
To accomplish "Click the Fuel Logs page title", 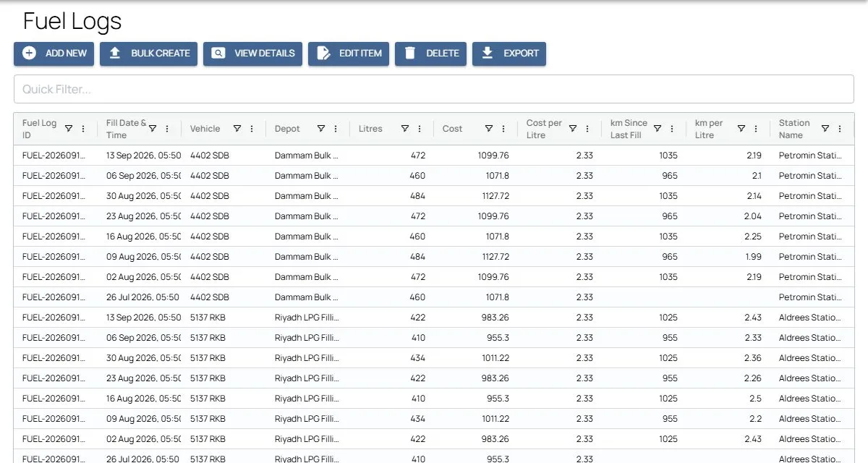I will pyautogui.click(x=72, y=21).
